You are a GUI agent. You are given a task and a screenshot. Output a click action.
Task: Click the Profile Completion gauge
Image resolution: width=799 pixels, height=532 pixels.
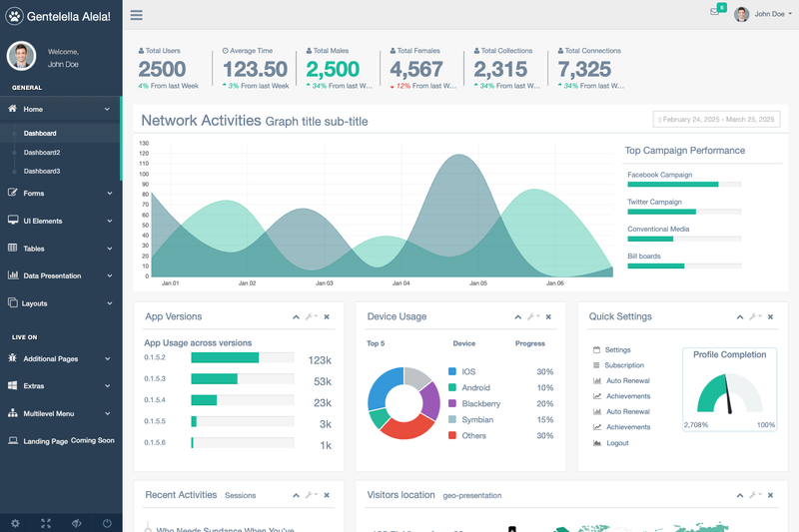[729, 393]
